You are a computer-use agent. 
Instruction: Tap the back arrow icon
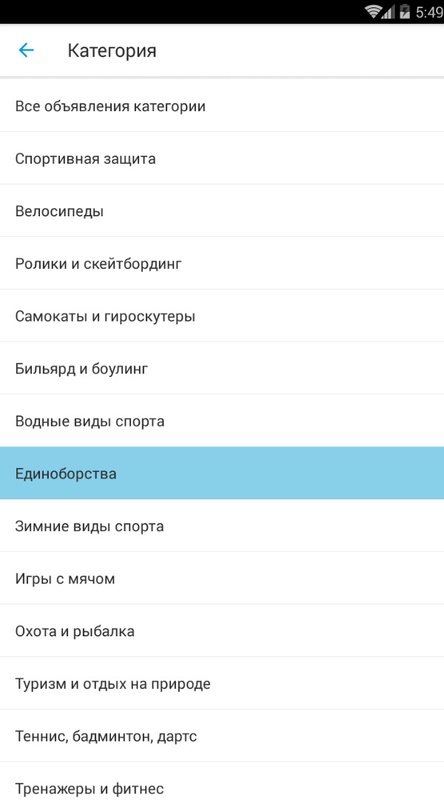click(x=26, y=50)
